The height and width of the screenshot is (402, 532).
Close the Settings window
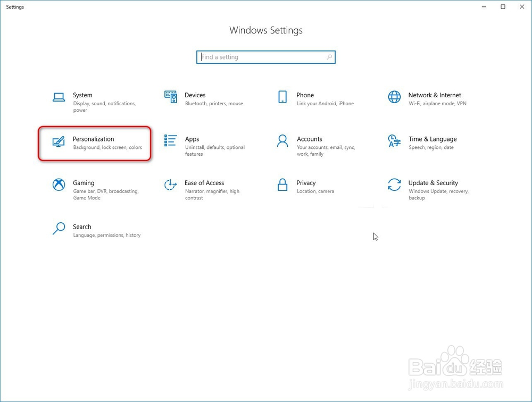[522, 7]
